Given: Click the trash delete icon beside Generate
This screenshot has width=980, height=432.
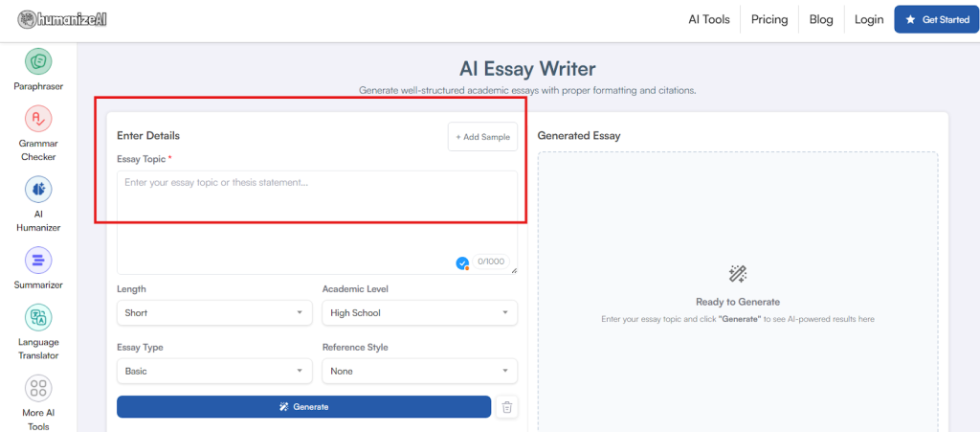Looking at the screenshot, I should (507, 407).
